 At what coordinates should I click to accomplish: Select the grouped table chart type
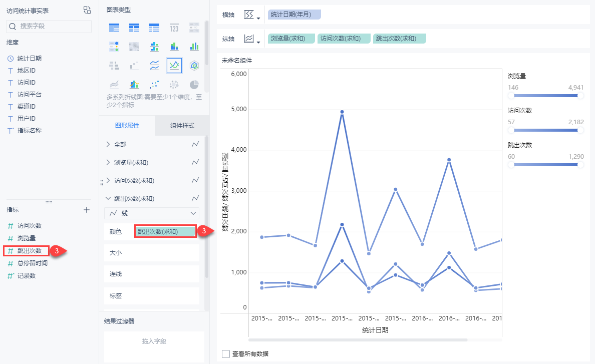tap(114, 28)
